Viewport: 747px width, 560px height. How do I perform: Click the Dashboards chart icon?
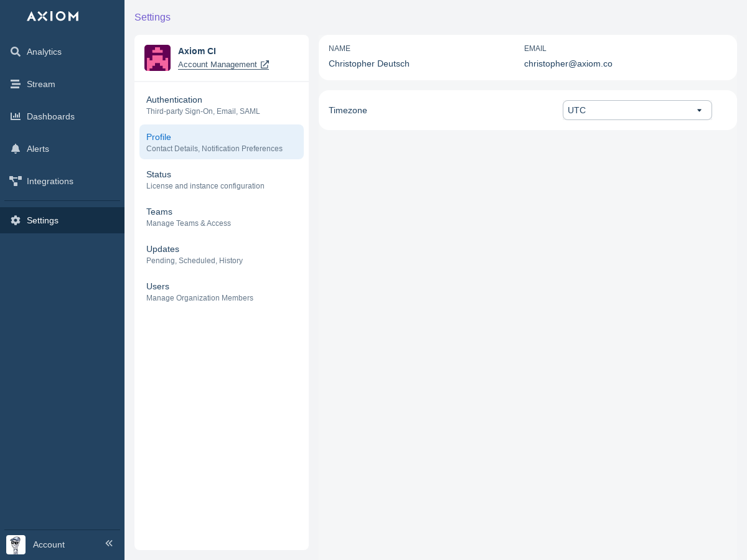(x=16, y=116)
